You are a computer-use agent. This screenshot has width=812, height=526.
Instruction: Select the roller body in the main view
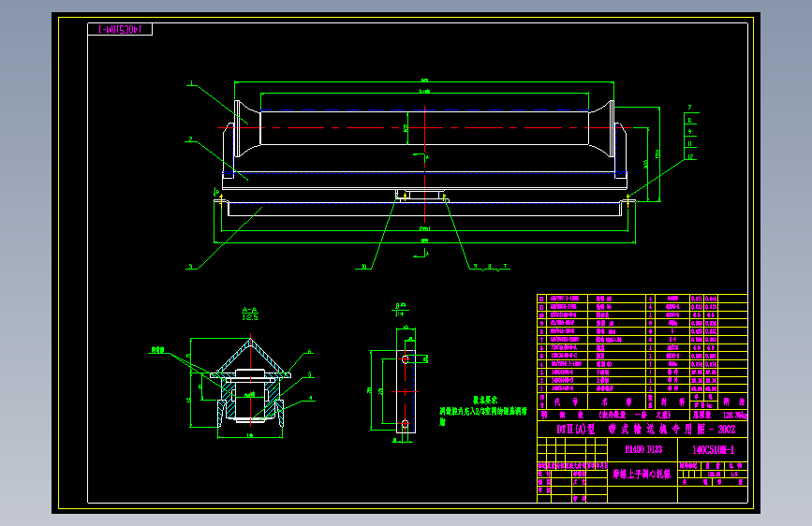[424, 127]
